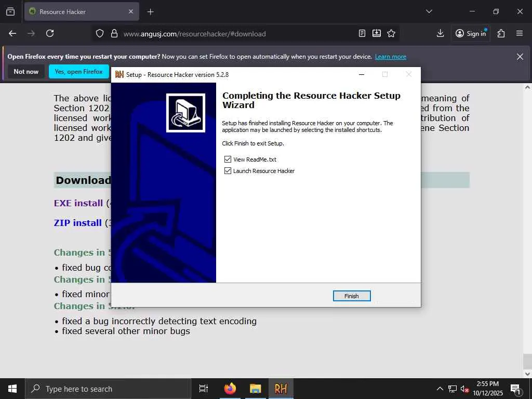Toggle Firefox reader view icon
This screenshot has width=532, height=399.
tap(362, 33)
